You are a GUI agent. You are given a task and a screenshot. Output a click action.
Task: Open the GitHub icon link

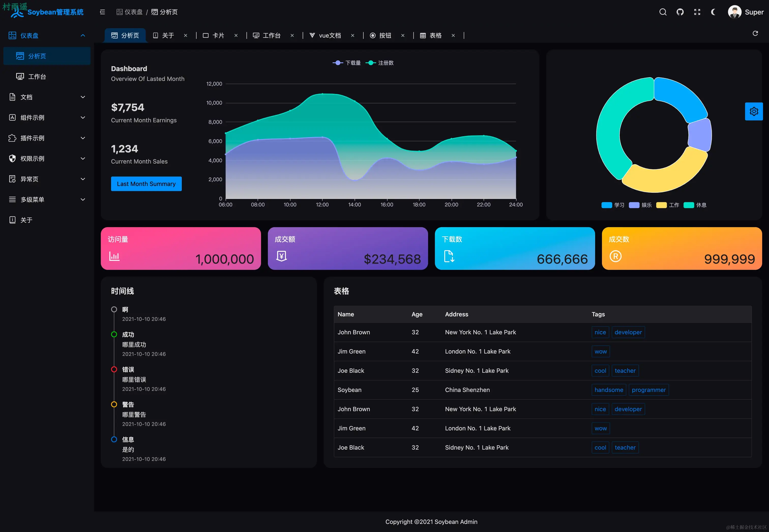(x=680, y=12)
